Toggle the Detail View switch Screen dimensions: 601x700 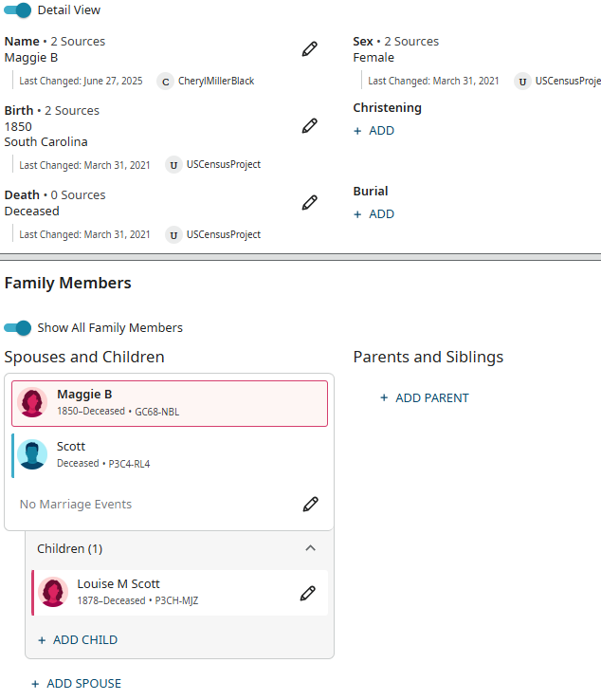[x=18, y=9]
